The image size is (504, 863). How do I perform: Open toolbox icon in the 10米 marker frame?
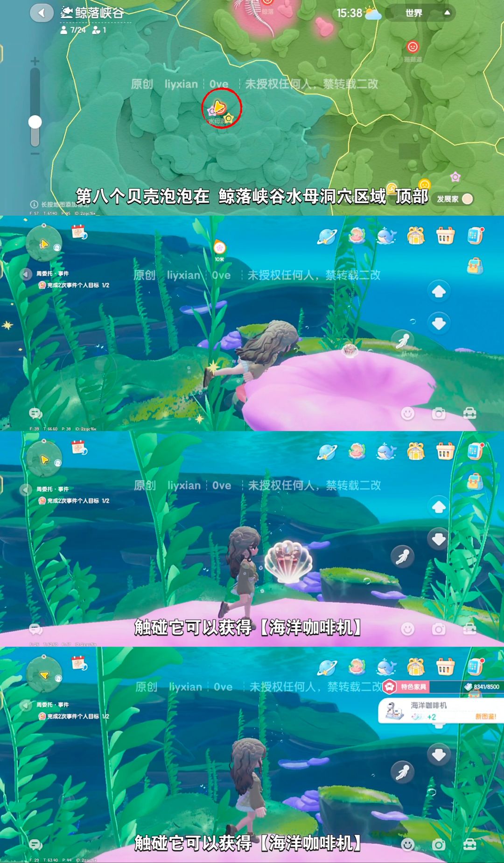coord(469,414)
